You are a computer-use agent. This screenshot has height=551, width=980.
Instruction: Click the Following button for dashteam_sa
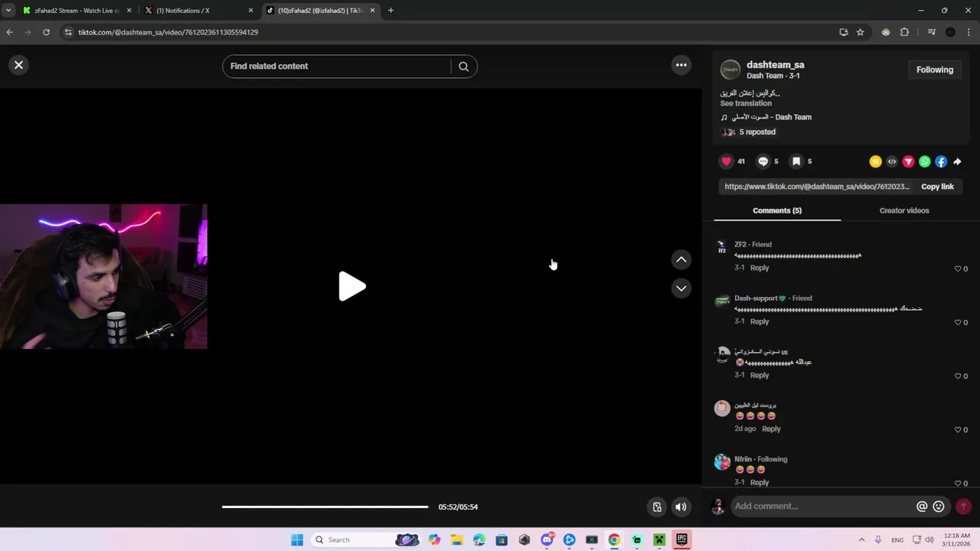(935, 70)
